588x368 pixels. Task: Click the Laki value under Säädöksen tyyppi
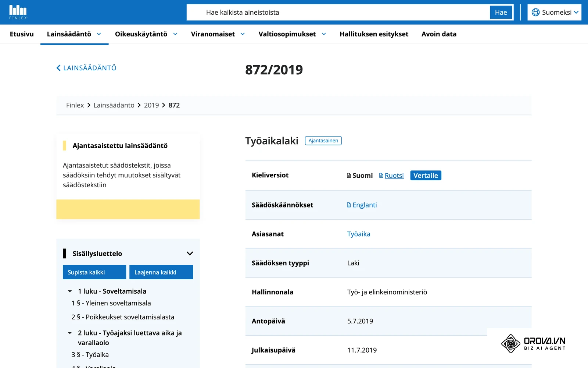click(353, 263)
